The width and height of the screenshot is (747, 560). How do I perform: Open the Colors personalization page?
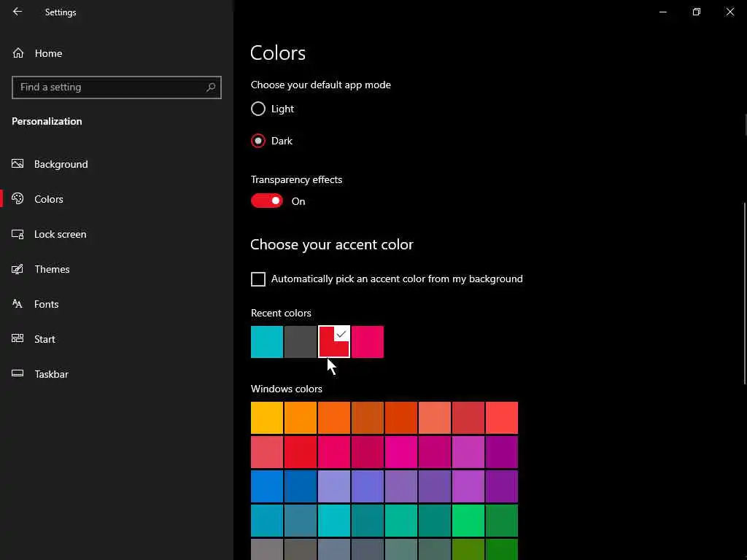click(49, 199)
